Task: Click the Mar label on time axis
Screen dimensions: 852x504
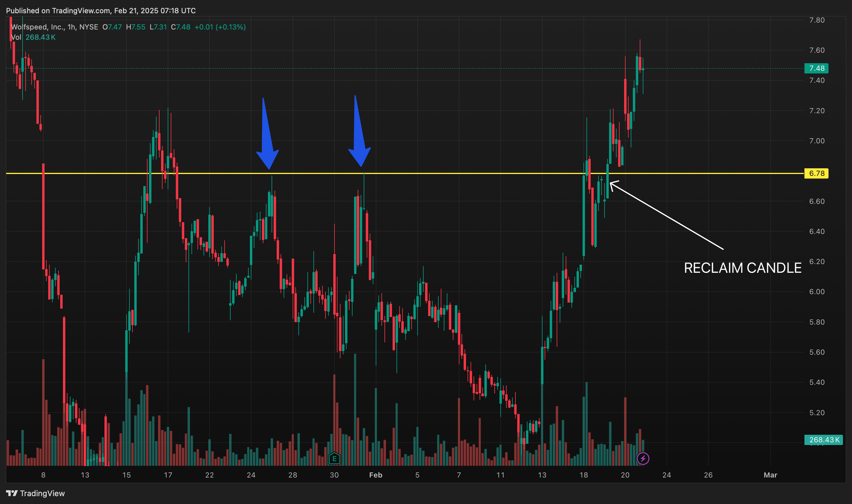Action: tap(770, 475)
